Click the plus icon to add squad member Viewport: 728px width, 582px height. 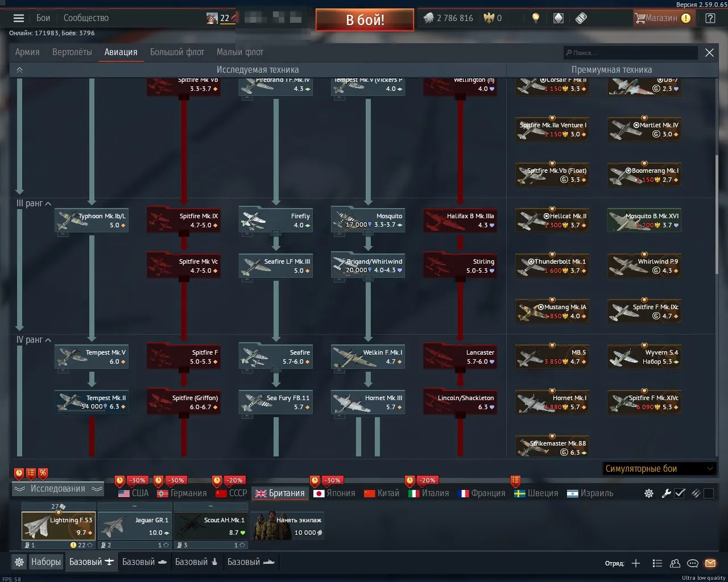[636, 563]
